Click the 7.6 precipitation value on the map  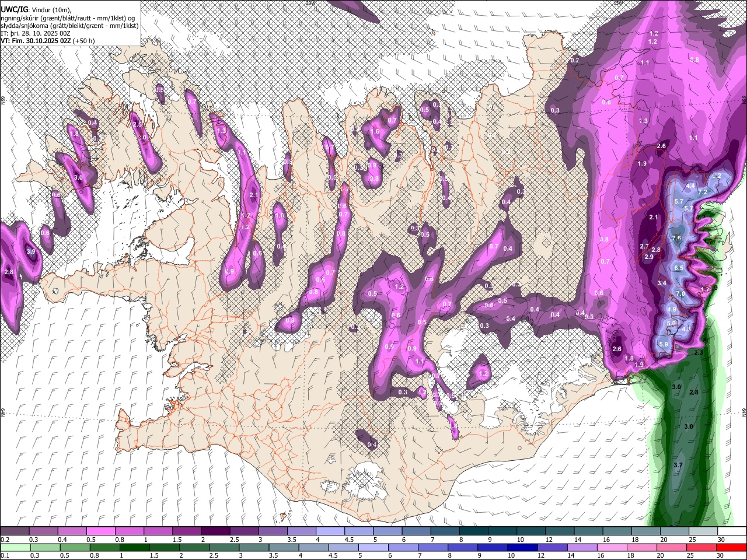pos(676,238)
